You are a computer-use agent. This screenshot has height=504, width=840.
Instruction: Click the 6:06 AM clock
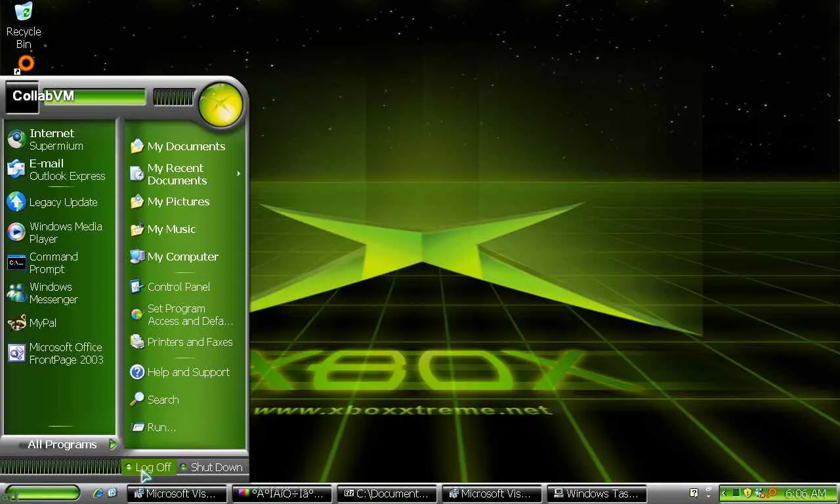tap(806, 493)
